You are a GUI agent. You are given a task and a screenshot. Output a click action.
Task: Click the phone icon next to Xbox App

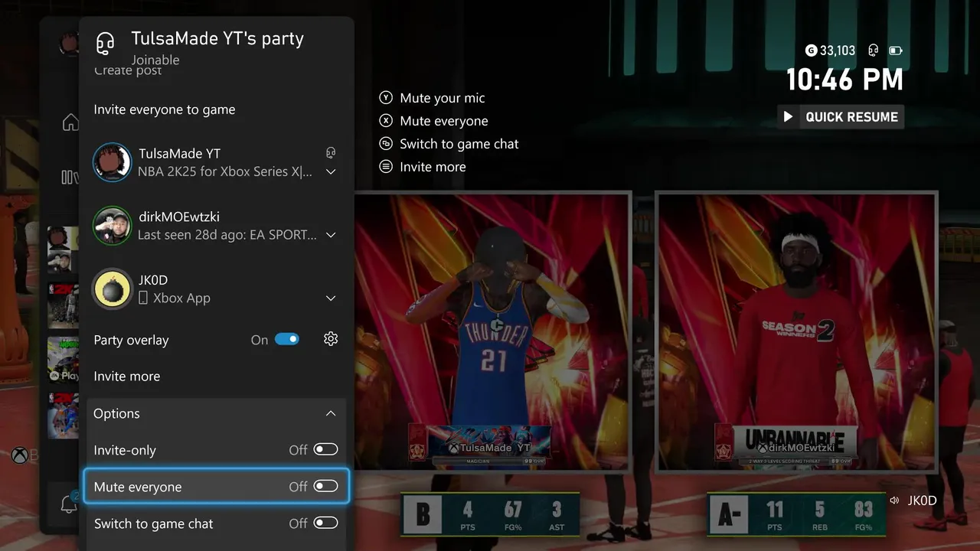tap(142, 298)
